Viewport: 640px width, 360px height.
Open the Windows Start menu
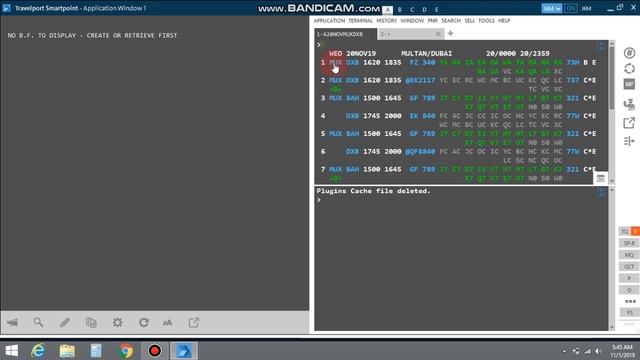click(x=11, y=351)
